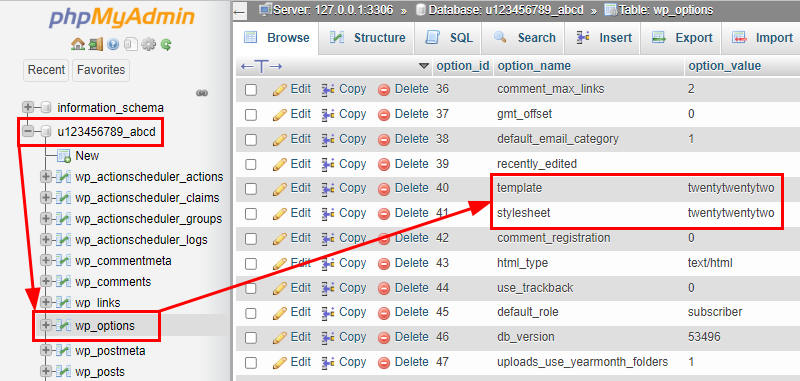Viewport: 800px width, 381px height.
Task: Click the Copy icon for db_version row
Action: click(x=328, y=338)
